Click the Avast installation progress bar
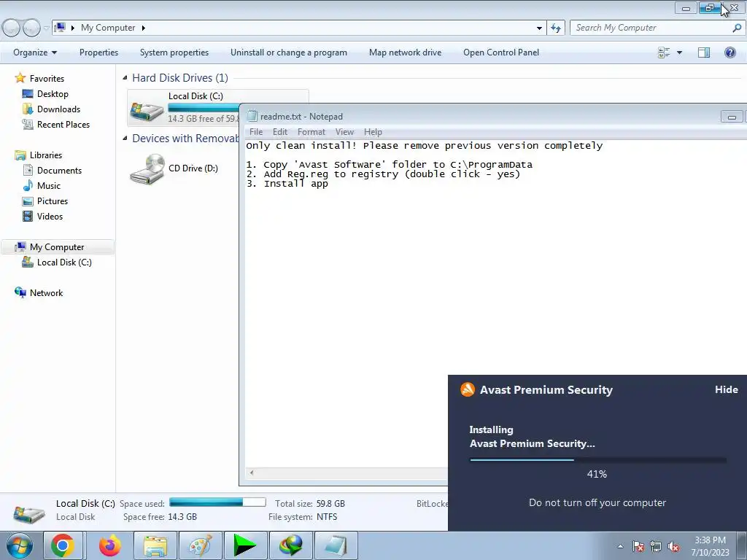This screenshot has width=747, height=560. pyautogui.click(x=598, y=460)
